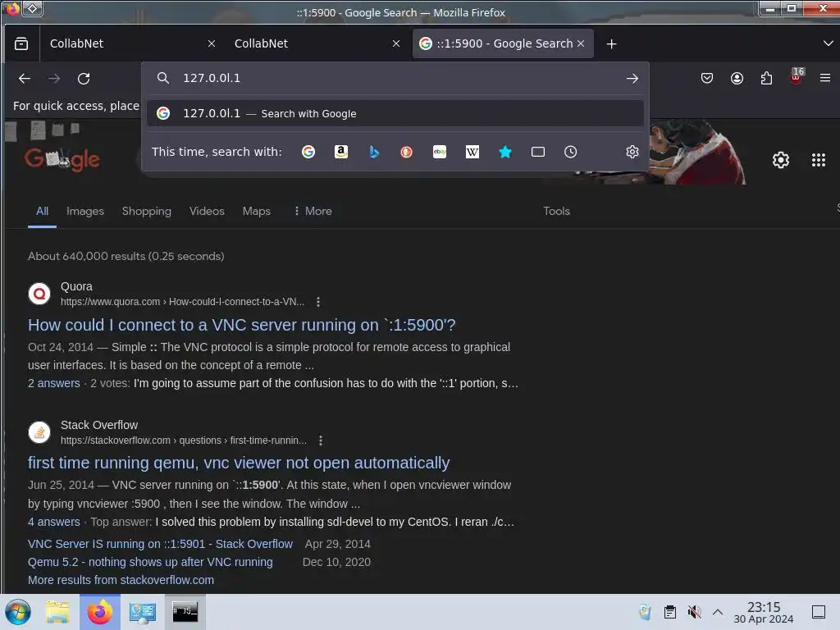
Task: Open Firefox hamburger application menu
Action: tap(825, 78)
